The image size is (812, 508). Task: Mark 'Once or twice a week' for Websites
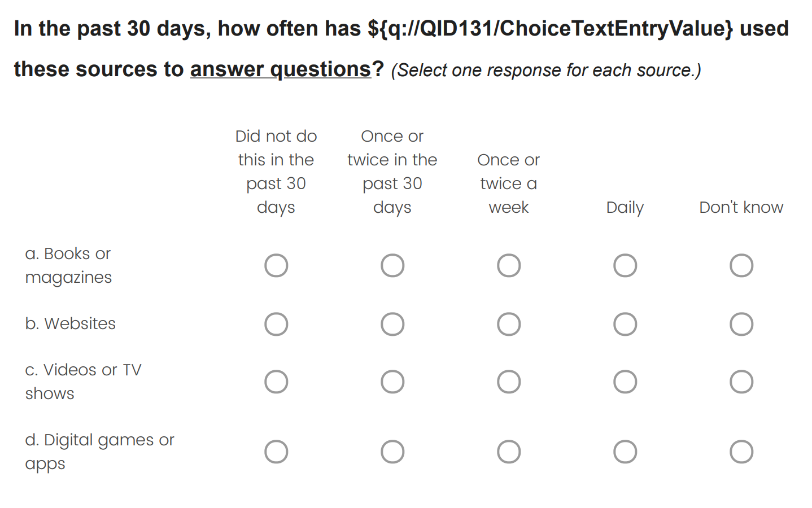pos(509,324)
